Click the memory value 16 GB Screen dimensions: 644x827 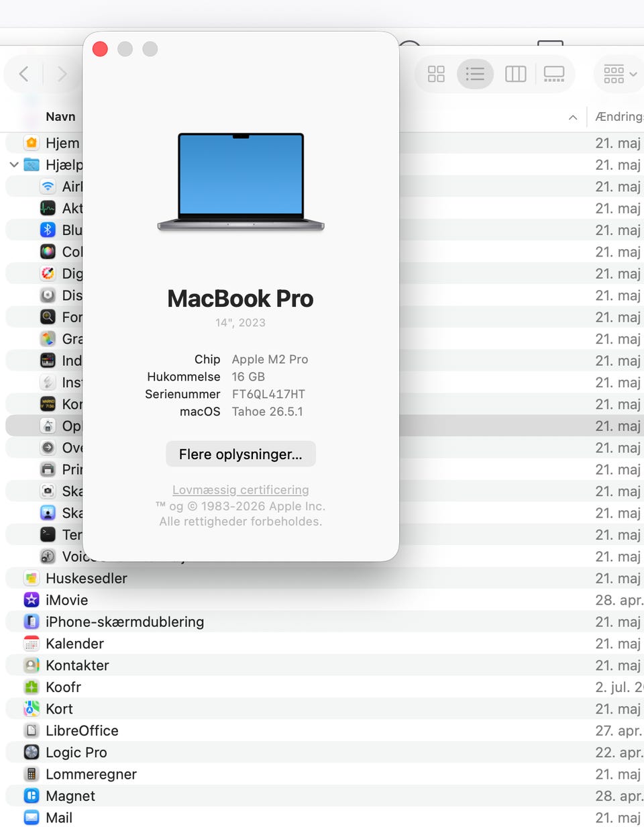tap(248, 377)
